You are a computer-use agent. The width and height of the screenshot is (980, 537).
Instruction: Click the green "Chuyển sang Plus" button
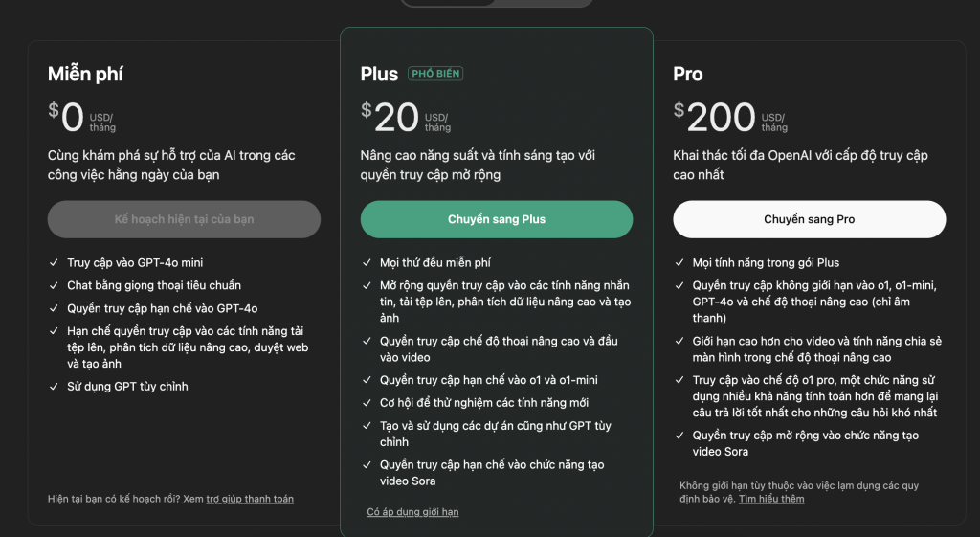497,219
